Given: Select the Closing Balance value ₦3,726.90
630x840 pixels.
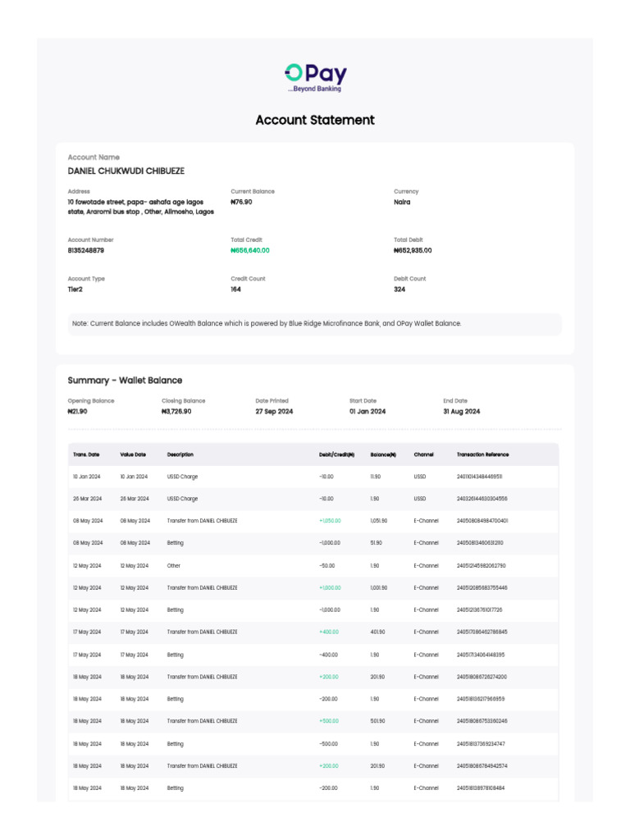Looking at the screenshot, I should pyautogui.click(x=176, y=411).
